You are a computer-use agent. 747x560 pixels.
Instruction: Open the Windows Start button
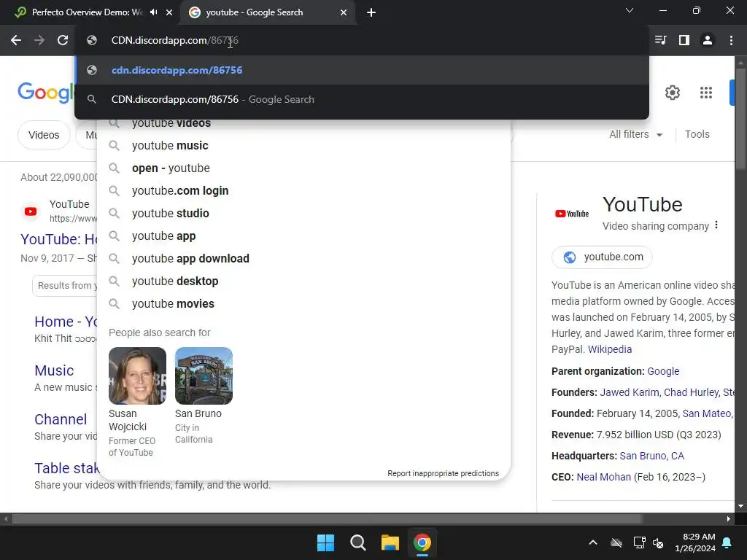[326, 542]
